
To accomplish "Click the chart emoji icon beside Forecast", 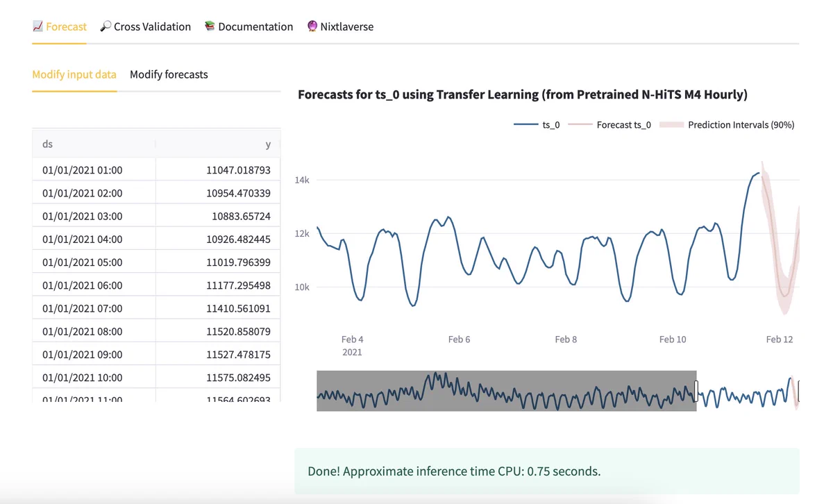I will (37, 26).
